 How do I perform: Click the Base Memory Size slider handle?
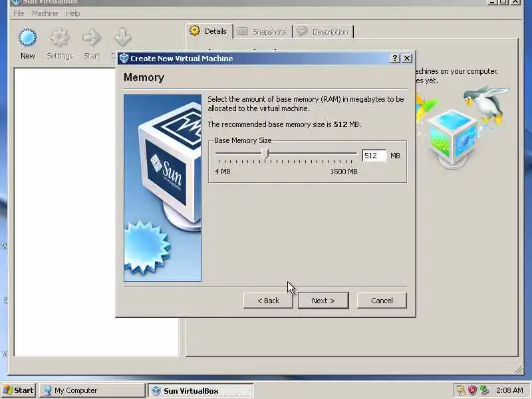click(265, 155)
